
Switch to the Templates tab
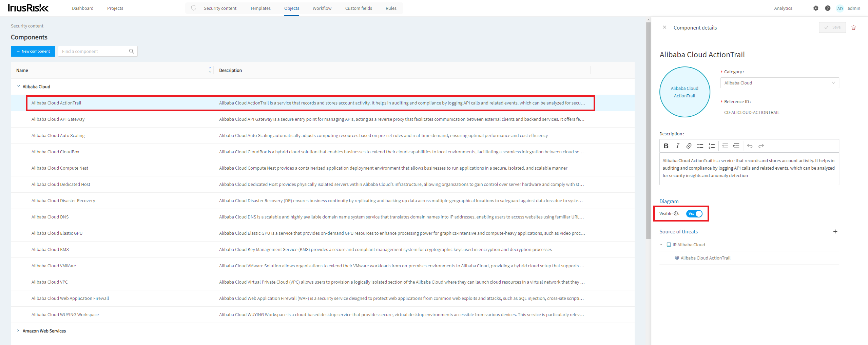coord(260,8)
